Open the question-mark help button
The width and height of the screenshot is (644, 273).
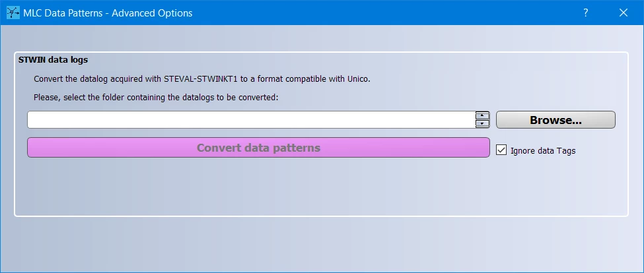tap(586, 13)
